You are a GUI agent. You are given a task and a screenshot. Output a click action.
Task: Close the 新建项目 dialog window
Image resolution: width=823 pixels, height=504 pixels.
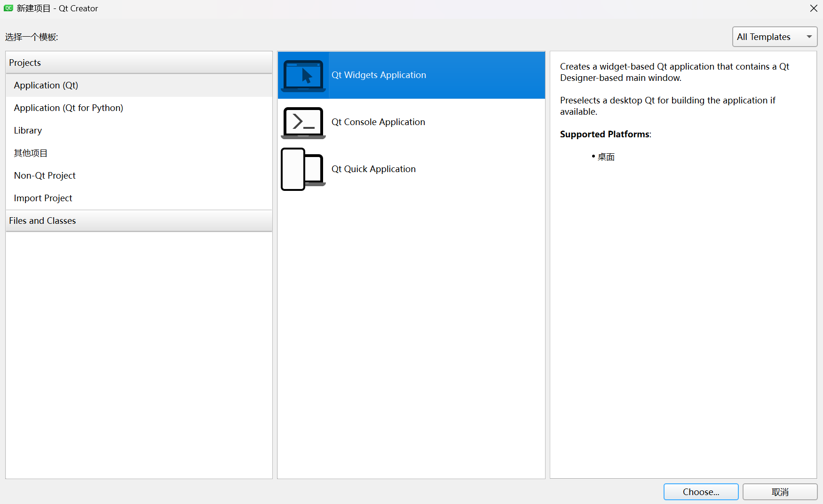(814, 8)
